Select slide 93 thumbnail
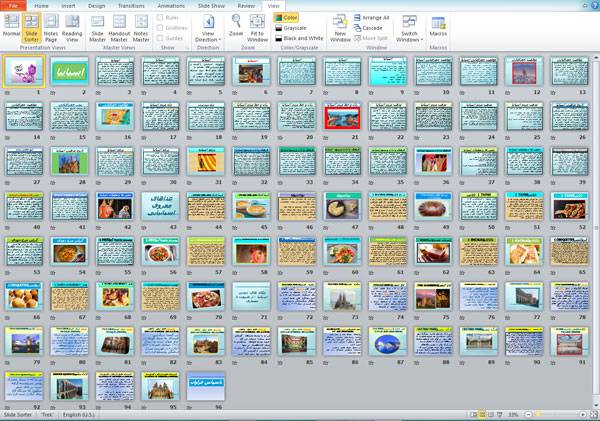This screenshot has width=600, height=421. 69,386
